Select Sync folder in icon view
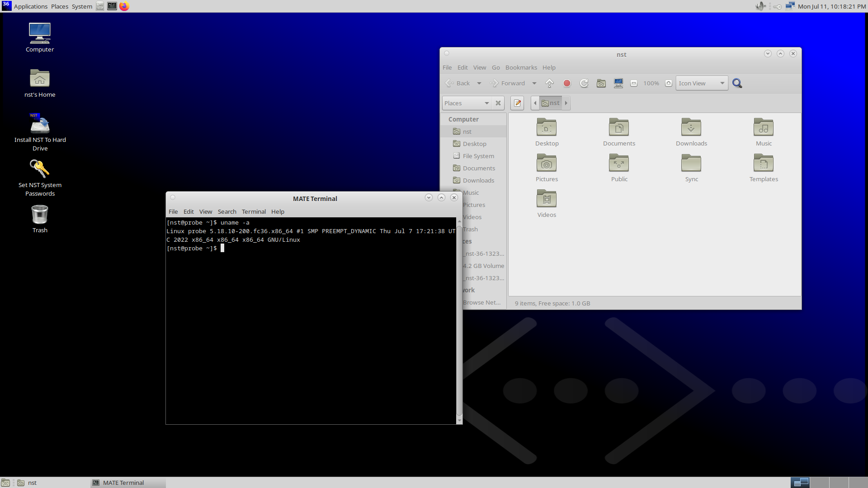The image size is (868, 488). [691, 168]
